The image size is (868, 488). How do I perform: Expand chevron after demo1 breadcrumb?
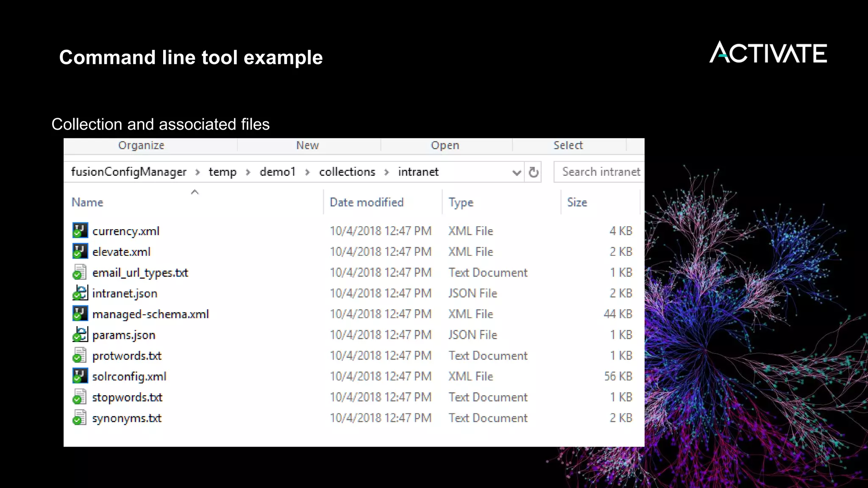pyautogui.click(x=307, y=172)
